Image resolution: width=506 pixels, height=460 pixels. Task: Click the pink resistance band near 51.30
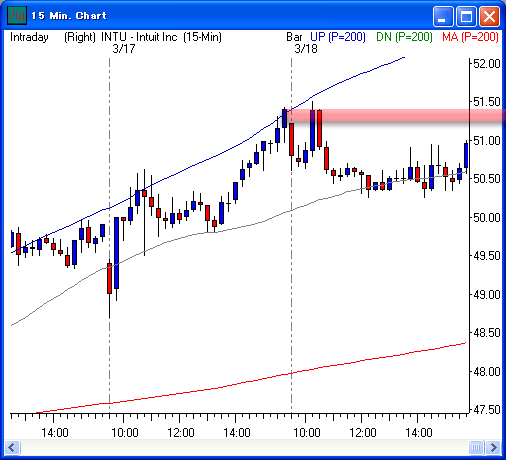pyautogui.click(x=397, y=116)
